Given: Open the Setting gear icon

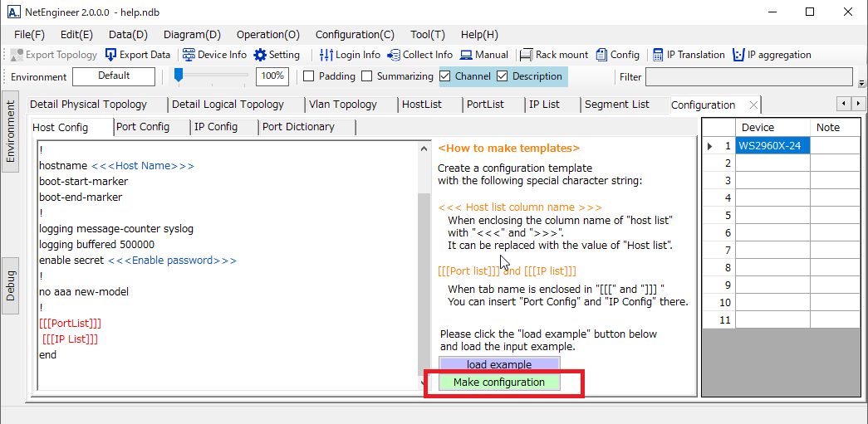Looking at the screenshot, I should 261,55.
